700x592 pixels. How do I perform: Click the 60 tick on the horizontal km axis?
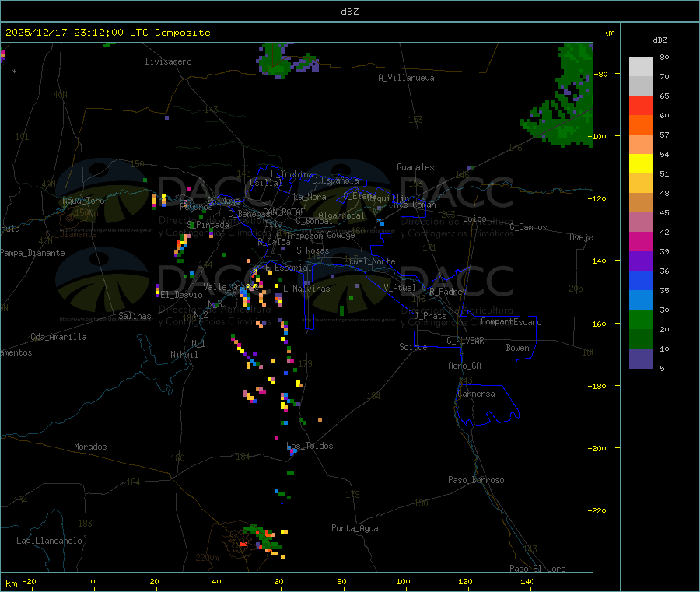tap(278, 581)
